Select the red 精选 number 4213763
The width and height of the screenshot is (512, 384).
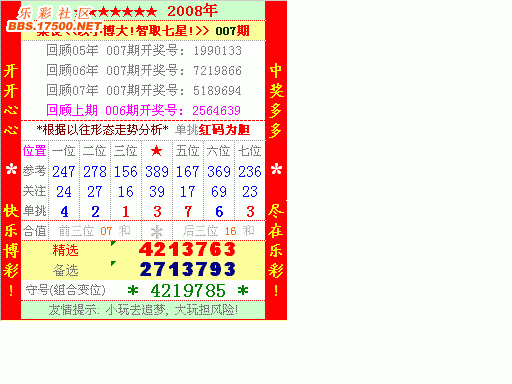(x=187, y=249)
